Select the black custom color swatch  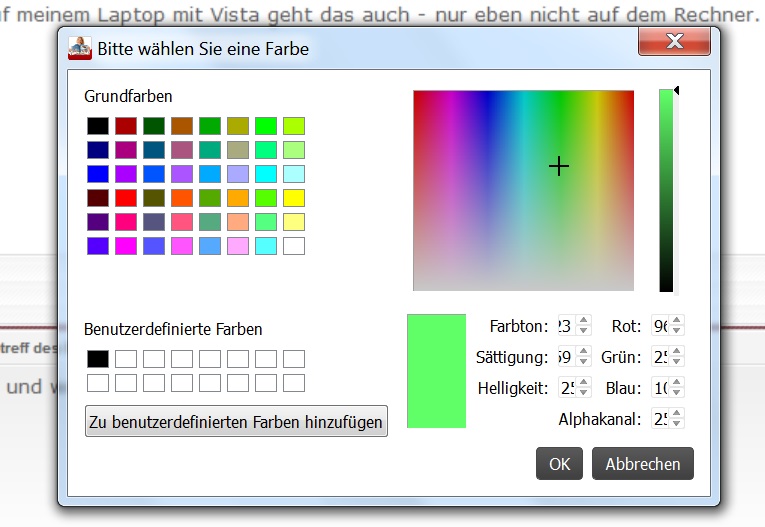click(x=98, y=359)
